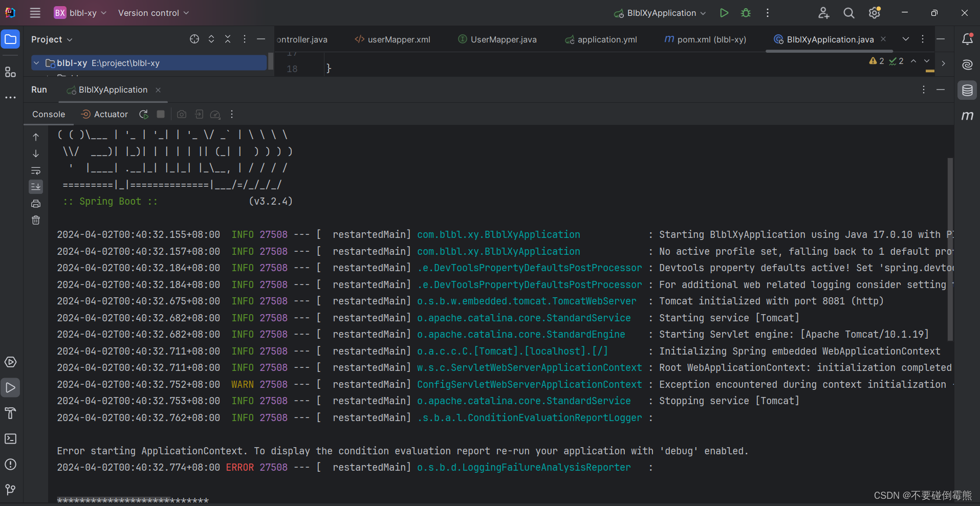Open the hidden editor tabs chevron dropdown
980x506 pixels.
[x=906, y=39]
